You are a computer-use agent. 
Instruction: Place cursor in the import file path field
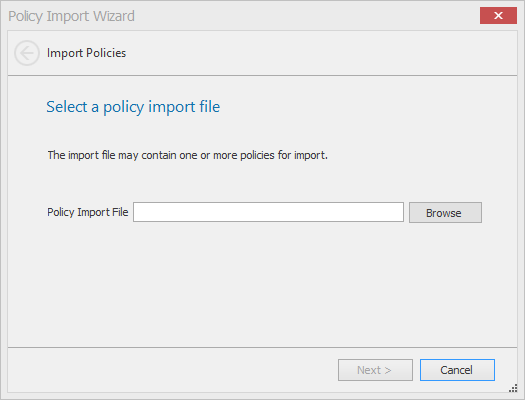tap(268, 212)
